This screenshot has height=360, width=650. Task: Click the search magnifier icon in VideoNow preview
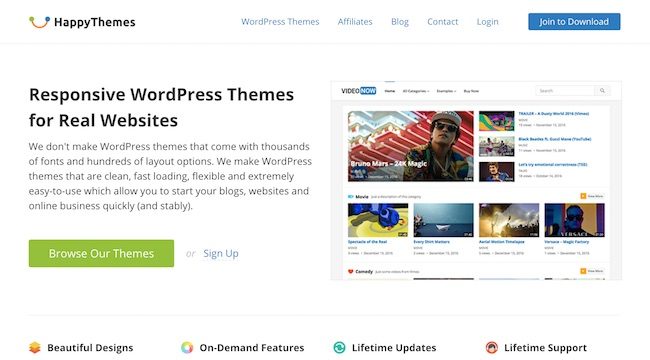[x=602, y=90]
